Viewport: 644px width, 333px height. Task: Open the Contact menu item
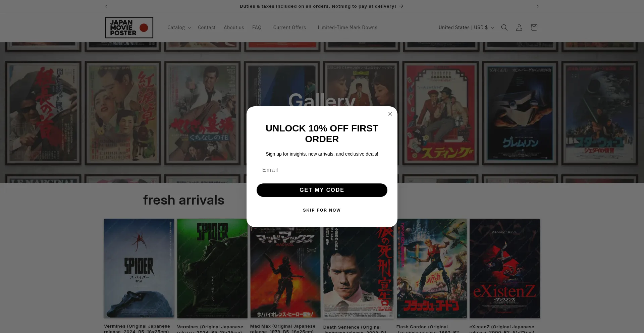coord(207,27)
